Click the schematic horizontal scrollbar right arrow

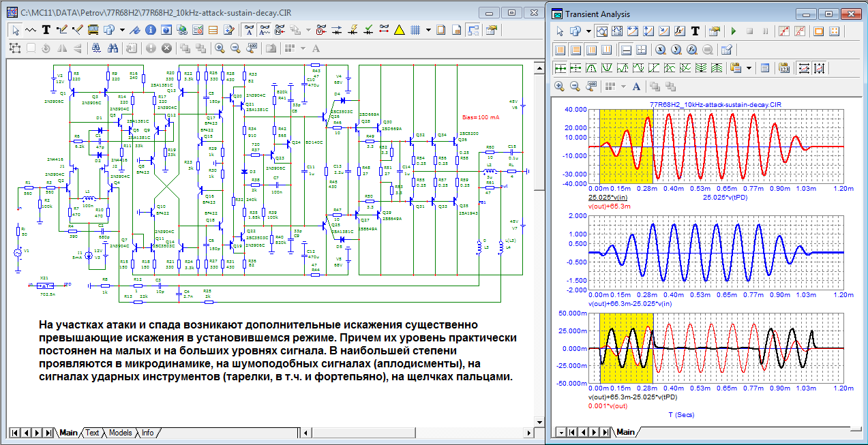(529, 433)
